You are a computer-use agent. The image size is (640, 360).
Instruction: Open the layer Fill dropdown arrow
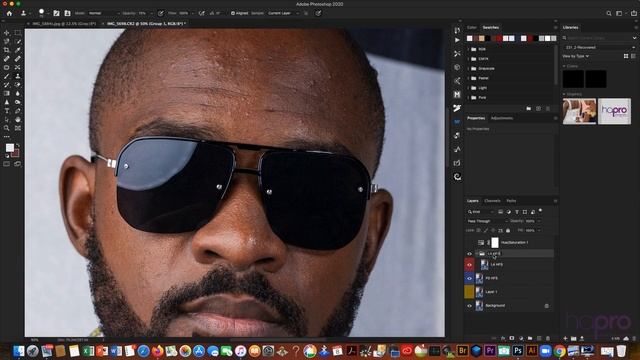point(539,231)
